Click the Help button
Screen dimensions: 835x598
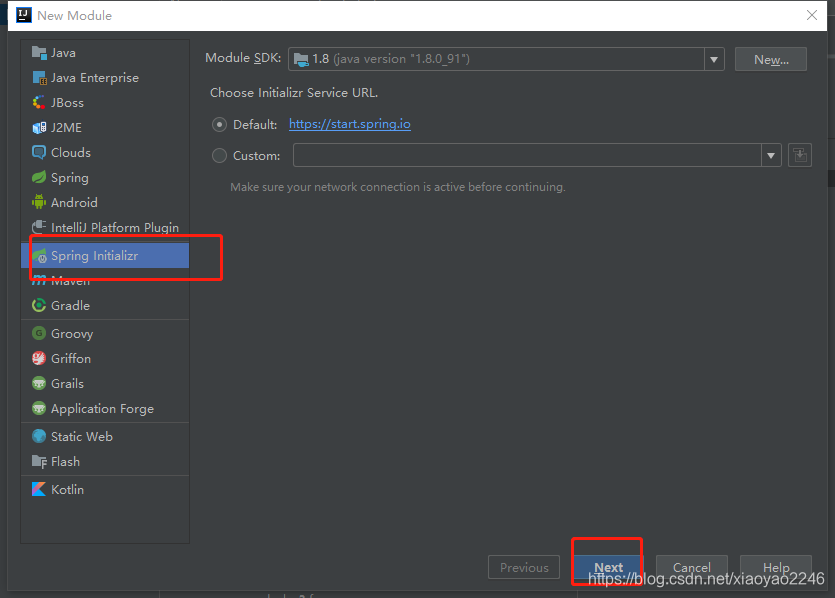(x=776, y=567)
